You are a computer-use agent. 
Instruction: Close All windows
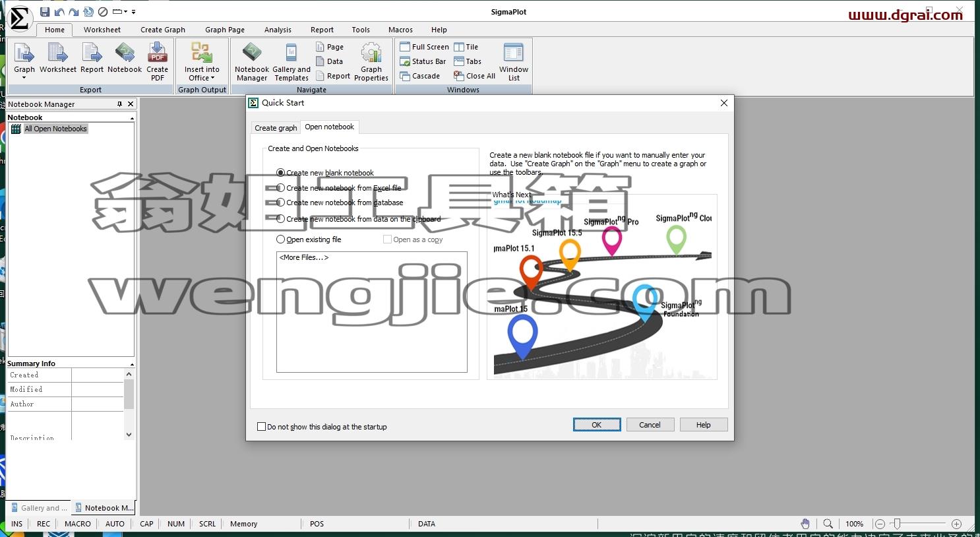[x=474, y=76]
